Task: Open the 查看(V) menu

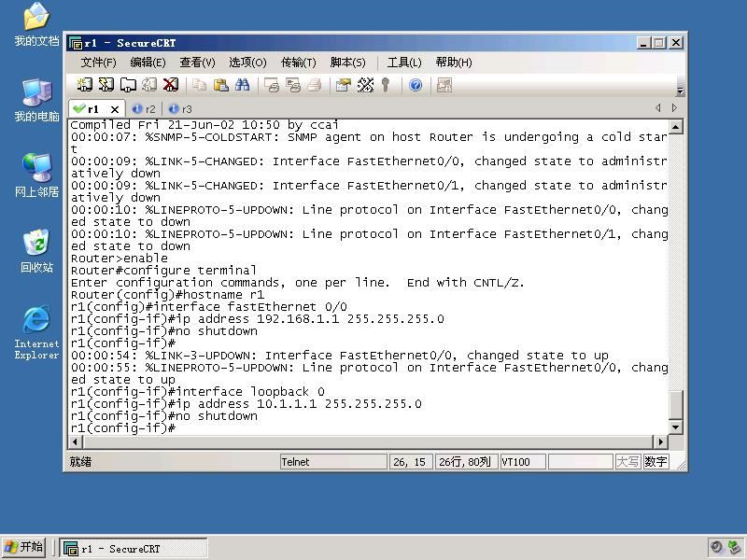Action: [x=197, y=63]
